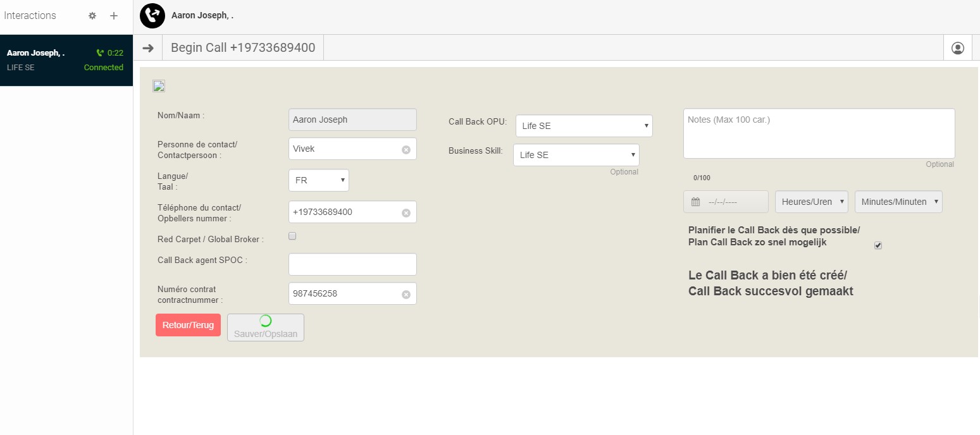This screenshot has height=435, width=980.
Task: Click the Red Carpet / Global Broker label
Action: (x=211, y=240)
